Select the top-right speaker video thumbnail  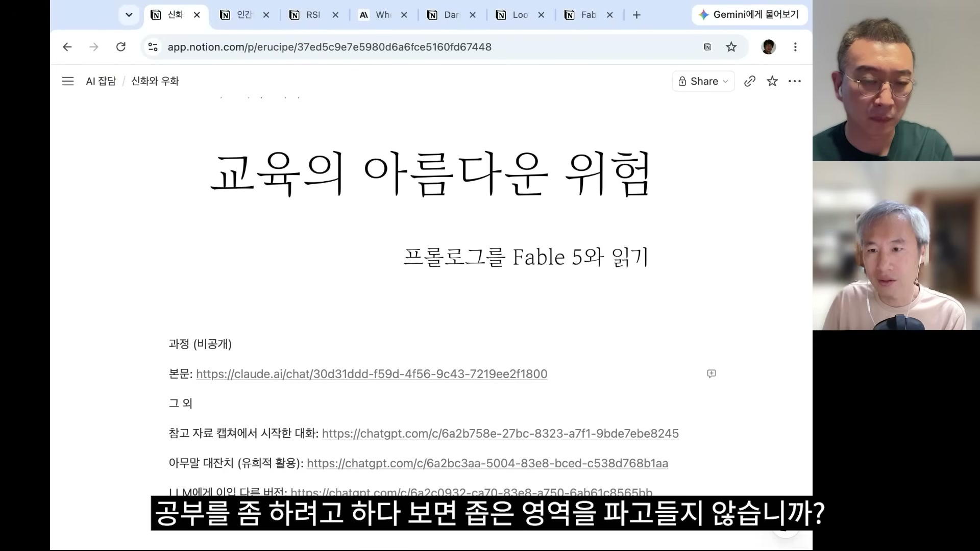pyautogui.click(x=896, y=81)
